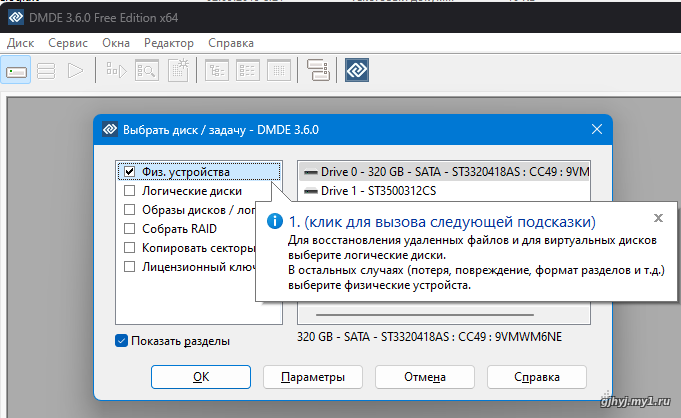Click the 320 GB ST3320418AS status text
The height and width of the screenshot is (418, 681).
click(x=429, y=337)
